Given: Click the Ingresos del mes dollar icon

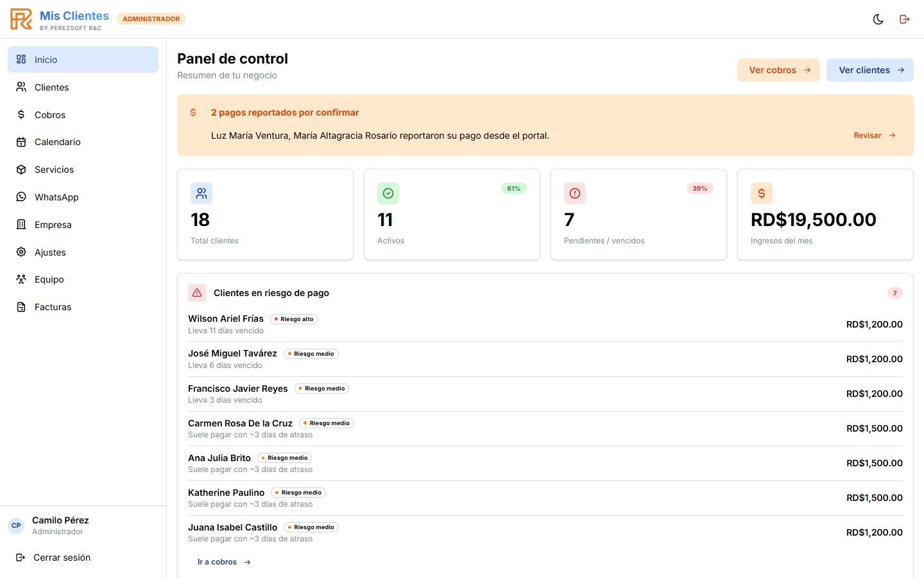Looking at the screenshot, I should coord(762,193).
